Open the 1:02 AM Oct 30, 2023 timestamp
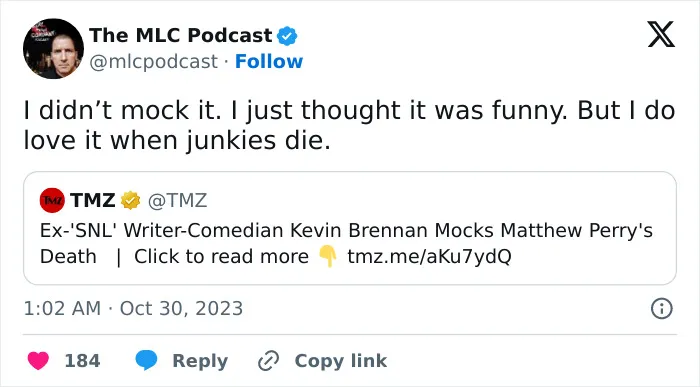700x387 pixels. tap(133, 308)
